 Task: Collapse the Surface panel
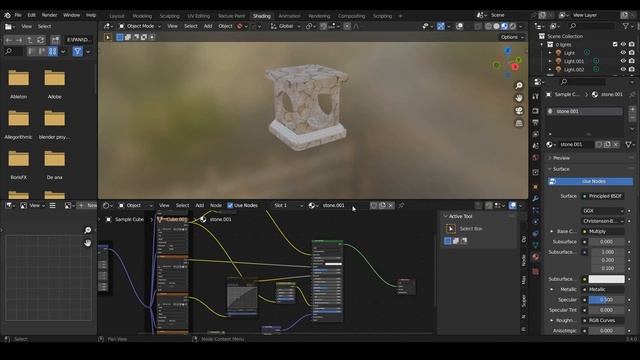coord(561,169)
